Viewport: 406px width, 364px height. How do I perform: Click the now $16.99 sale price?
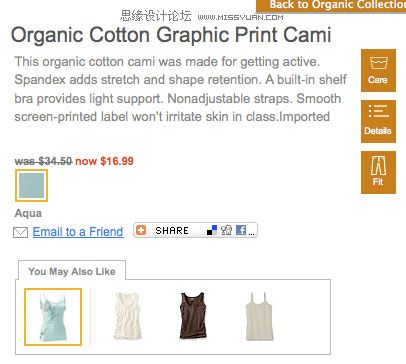point(105,161)
